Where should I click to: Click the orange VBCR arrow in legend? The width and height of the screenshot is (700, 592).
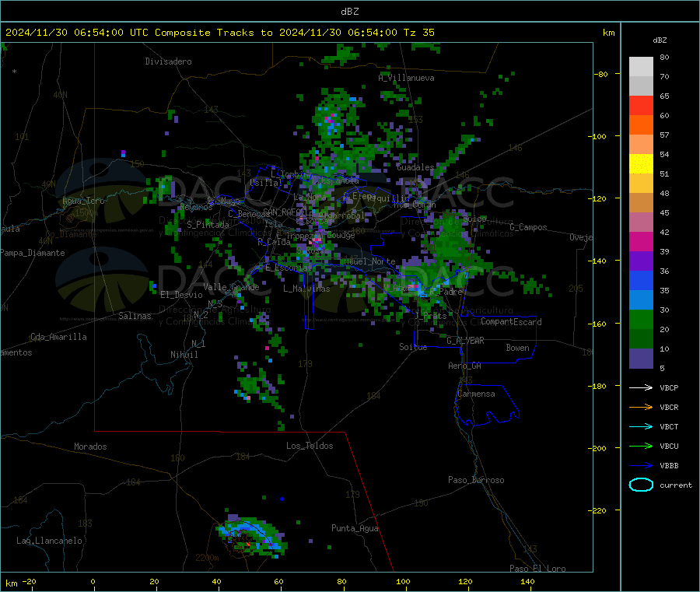click(641, 407)
